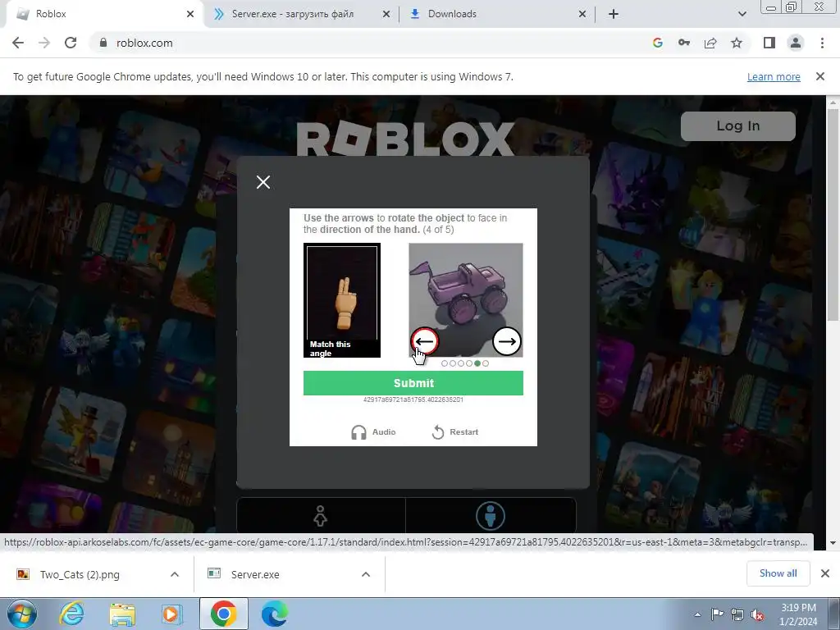
Task: Switch to the Audio challenge
Action: [x=373, y=431]
